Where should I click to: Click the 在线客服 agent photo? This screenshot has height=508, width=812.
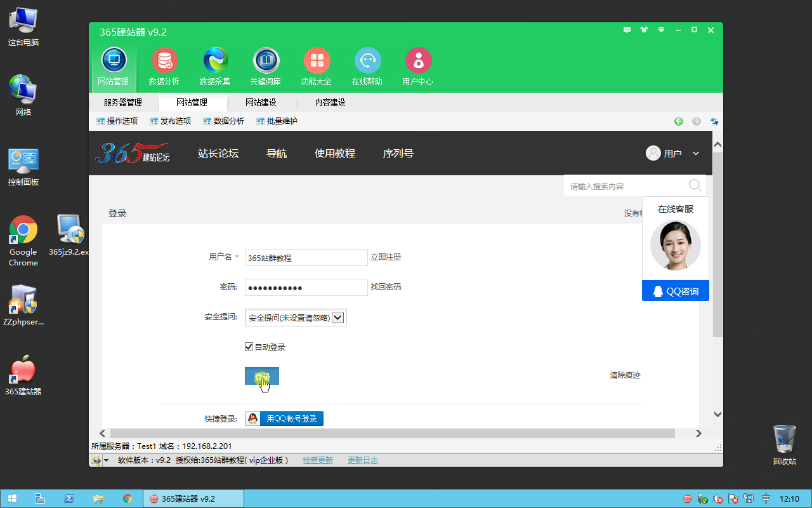pyautogui.click(x=676, y=245)
